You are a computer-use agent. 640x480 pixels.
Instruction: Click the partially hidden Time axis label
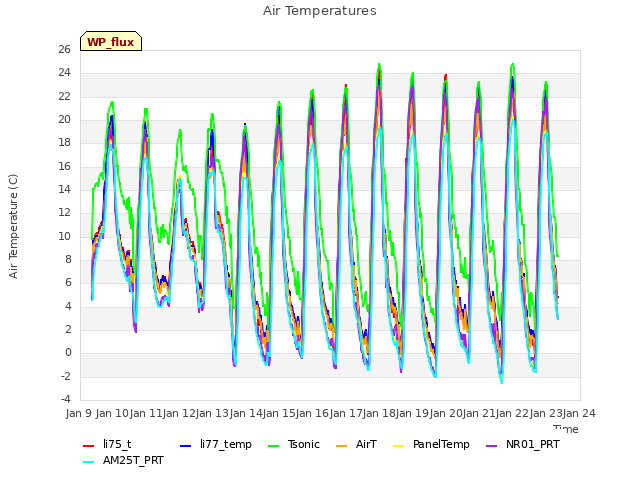566,429
